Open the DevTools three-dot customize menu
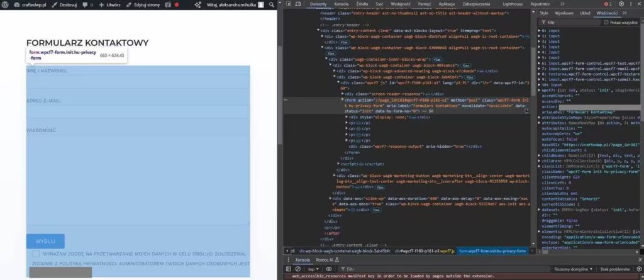 632,4
